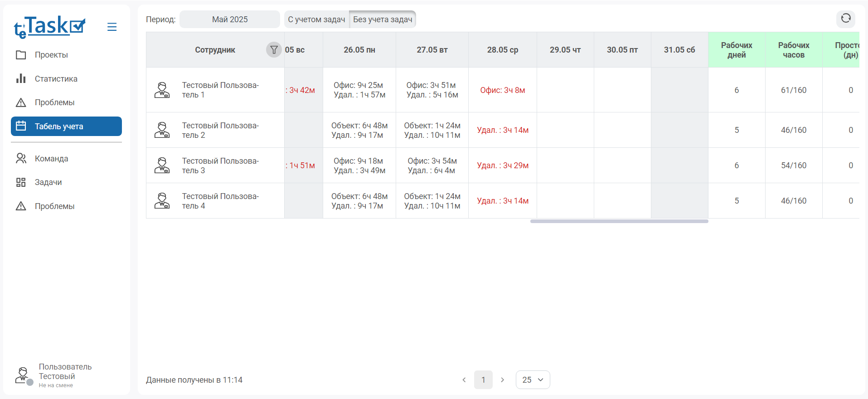
Task: Click next page arrow
Action: [x=502, y=380]
